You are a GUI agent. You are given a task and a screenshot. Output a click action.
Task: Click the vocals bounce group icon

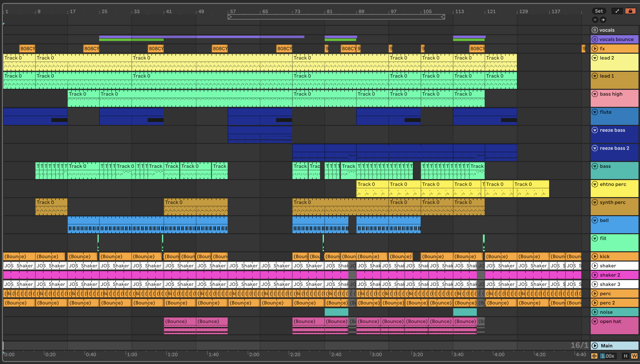coord(595,39)
